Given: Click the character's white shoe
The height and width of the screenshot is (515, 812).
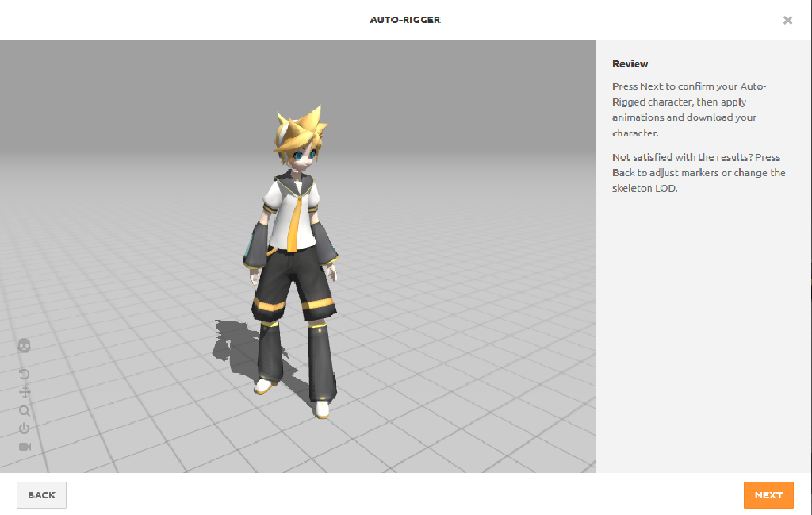Looking at the screenshot, I should pos(322,409).
